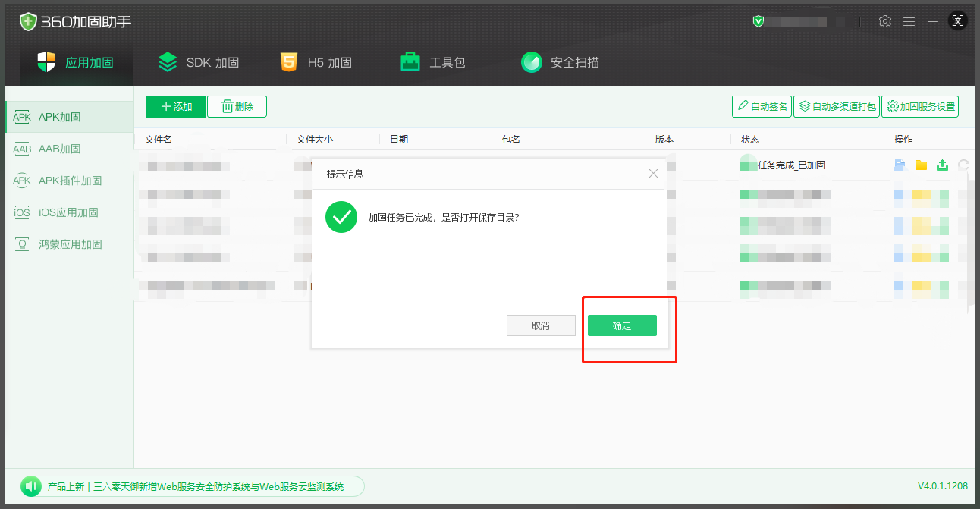Select AAB加固 in the sidebar
Screen dimensions: 980x509
pyautogui.click(x=69, y=149)
